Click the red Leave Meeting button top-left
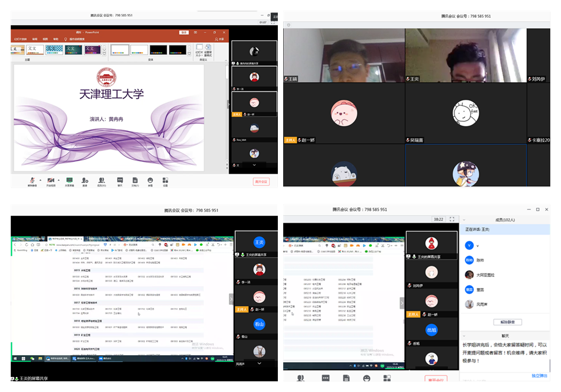The height and width of the screenshot is (392, 561). (261, 182)
